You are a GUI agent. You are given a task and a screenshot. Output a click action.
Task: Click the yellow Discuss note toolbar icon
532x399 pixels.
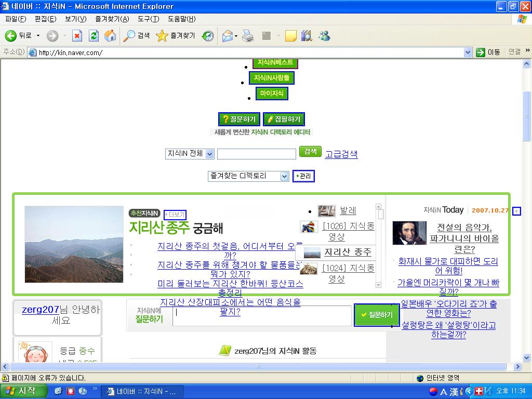point(291,36)
